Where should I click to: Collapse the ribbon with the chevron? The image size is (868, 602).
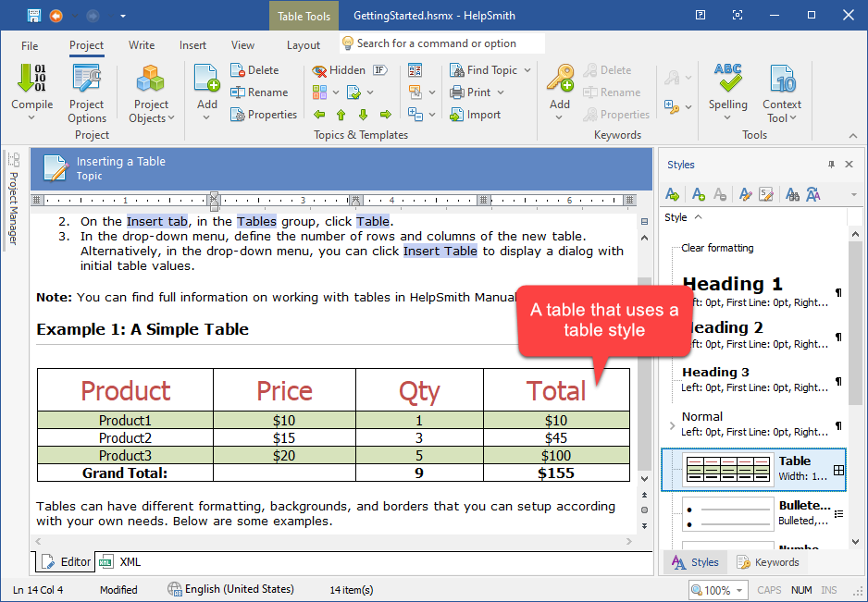click(853, 136)
